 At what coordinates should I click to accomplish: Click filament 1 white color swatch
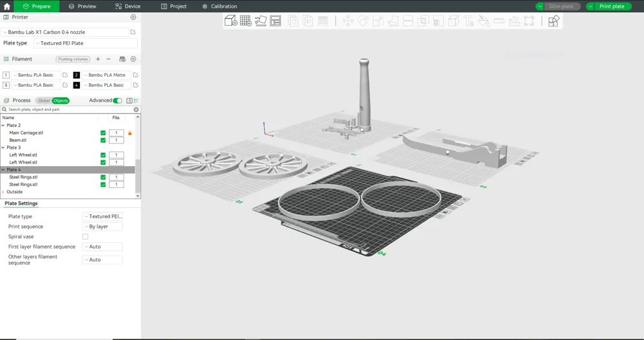[x=6, y=75]
